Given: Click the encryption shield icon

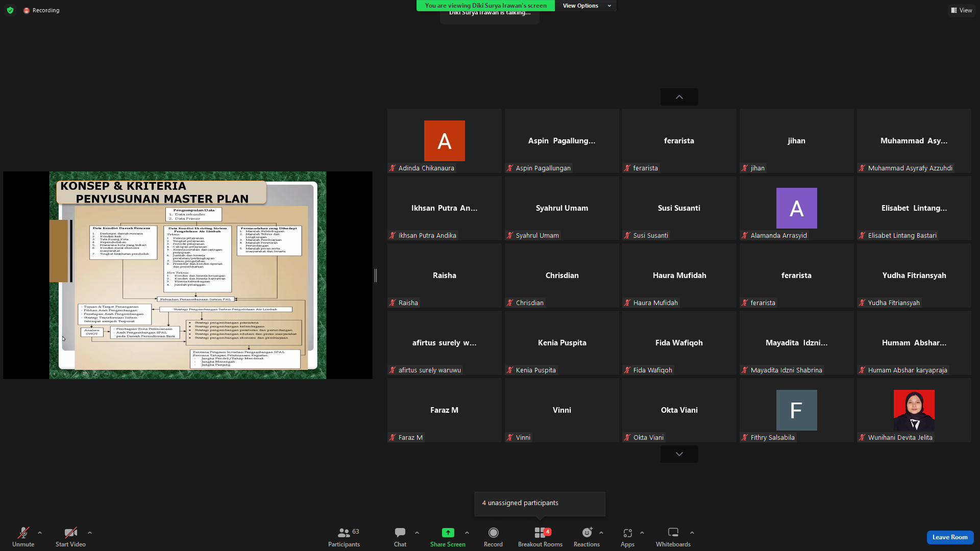Looking at the screenshot, I should (x=10, y=10).
